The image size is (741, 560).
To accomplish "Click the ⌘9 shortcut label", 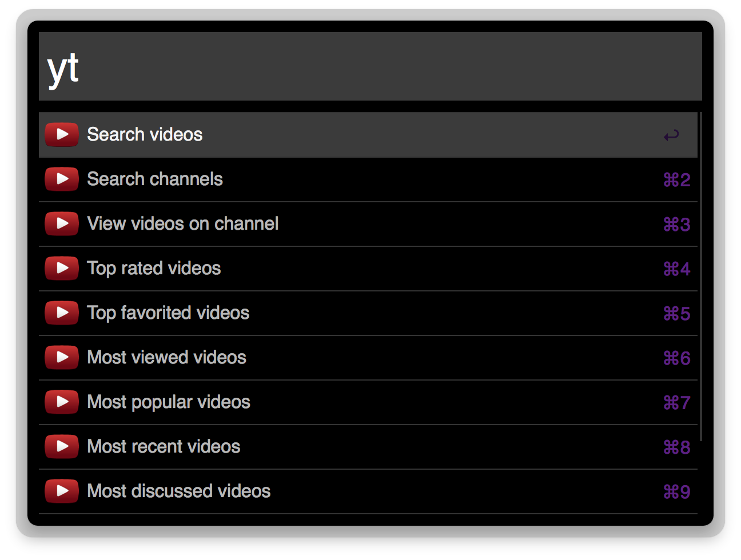I will point(677,492).
